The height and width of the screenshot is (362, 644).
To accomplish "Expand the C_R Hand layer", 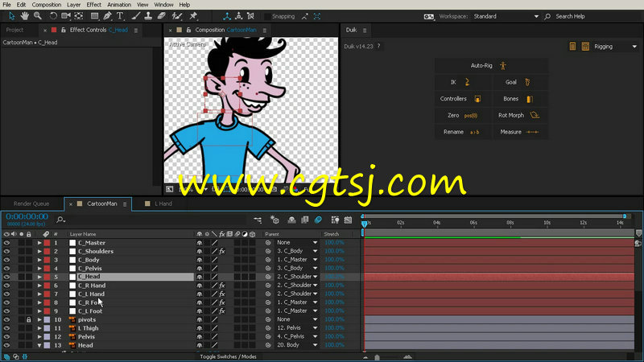I will [x=39, y=286].
